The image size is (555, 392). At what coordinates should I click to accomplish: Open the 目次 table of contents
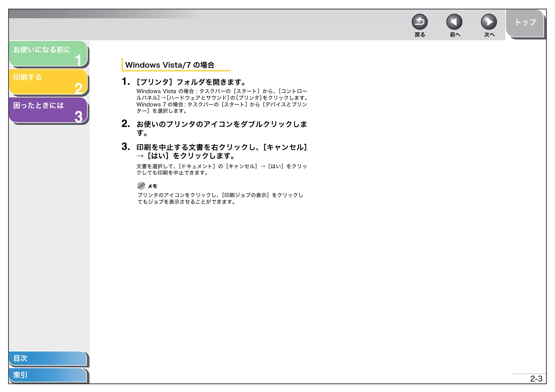[x=48, y=358]
